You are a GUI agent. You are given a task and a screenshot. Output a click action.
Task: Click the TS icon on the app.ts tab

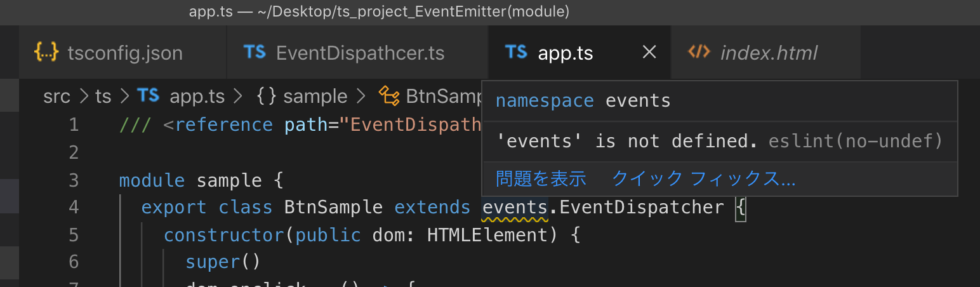point(516,52)
